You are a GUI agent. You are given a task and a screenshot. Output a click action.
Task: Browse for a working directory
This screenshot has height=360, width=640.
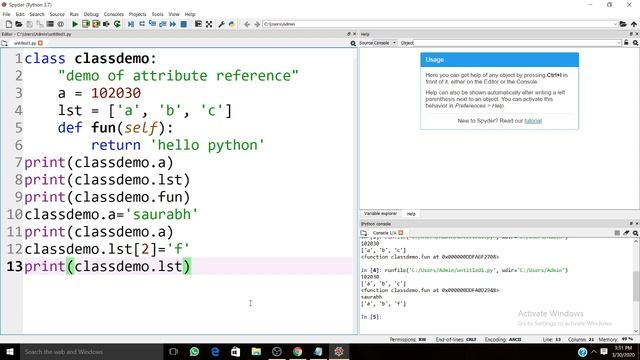coord(623,24)
